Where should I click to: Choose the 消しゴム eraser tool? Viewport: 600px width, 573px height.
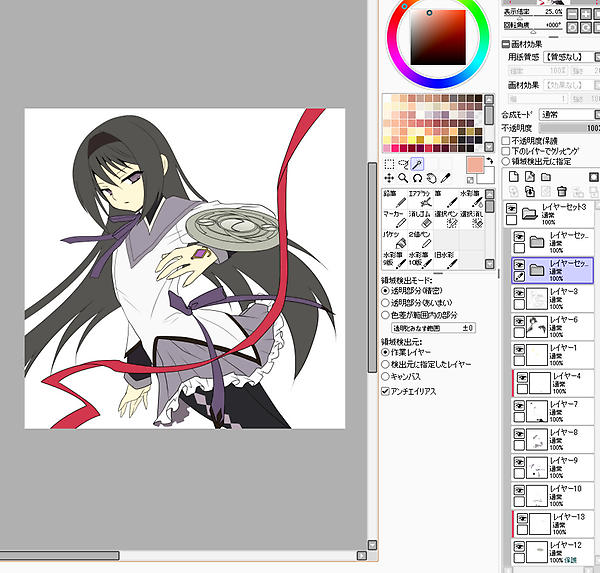coord(420,219)
